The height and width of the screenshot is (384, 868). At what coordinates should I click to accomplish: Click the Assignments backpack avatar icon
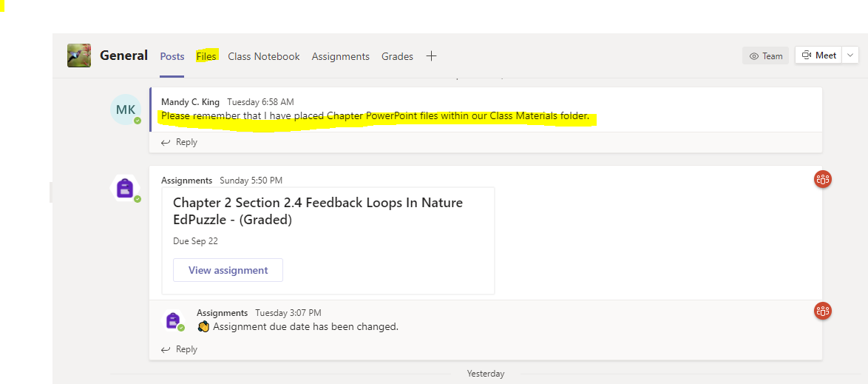pos(126,189)
